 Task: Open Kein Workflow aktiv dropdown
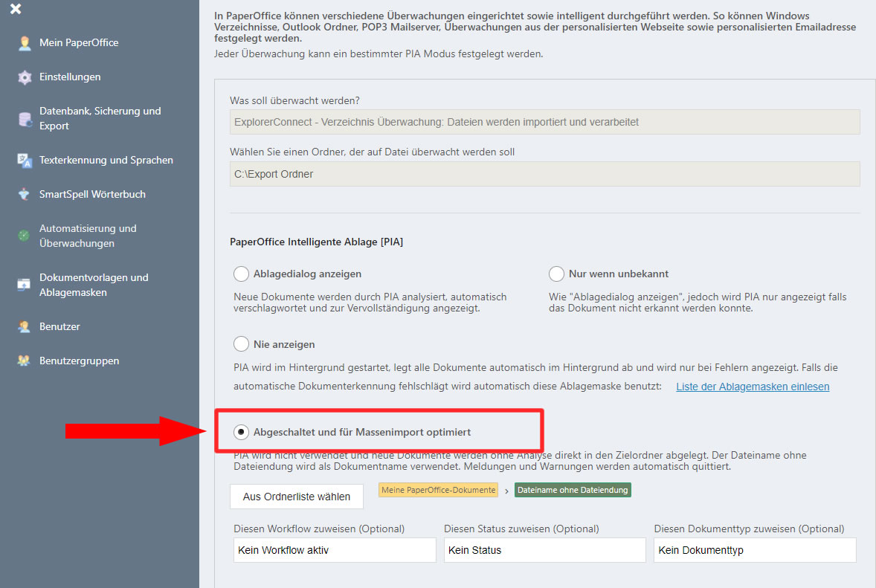(x=335, y=550)
